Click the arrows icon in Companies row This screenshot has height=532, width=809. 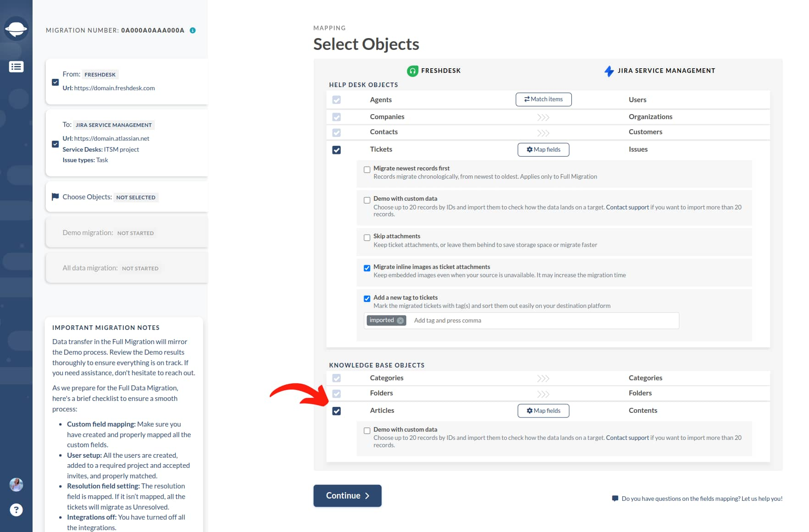click(543, 117)
